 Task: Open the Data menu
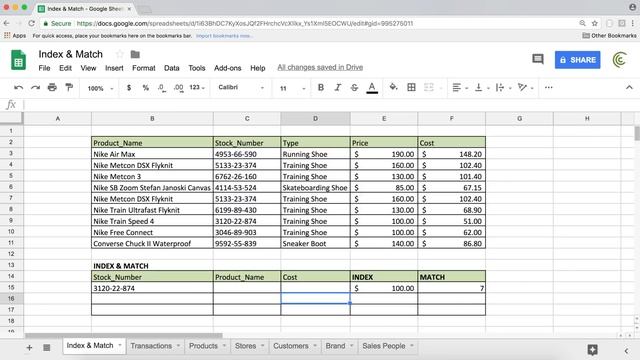click(171, 68)
